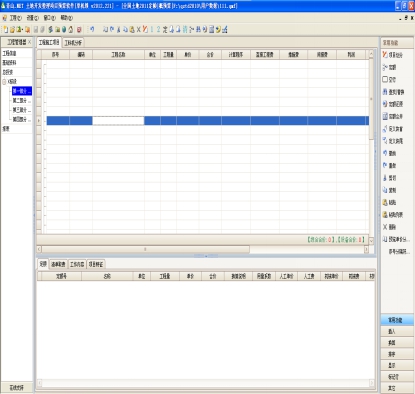The image size is (415, 394).
Task: Click the toolbar icon showing number 1
Action: [x=152, y=30]
